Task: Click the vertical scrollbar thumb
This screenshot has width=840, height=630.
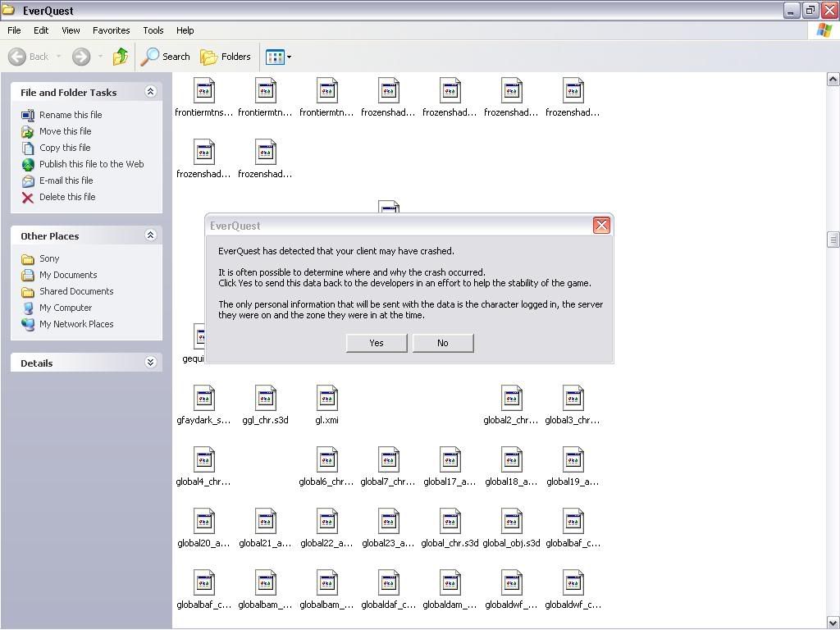Action: pos(833,240)
